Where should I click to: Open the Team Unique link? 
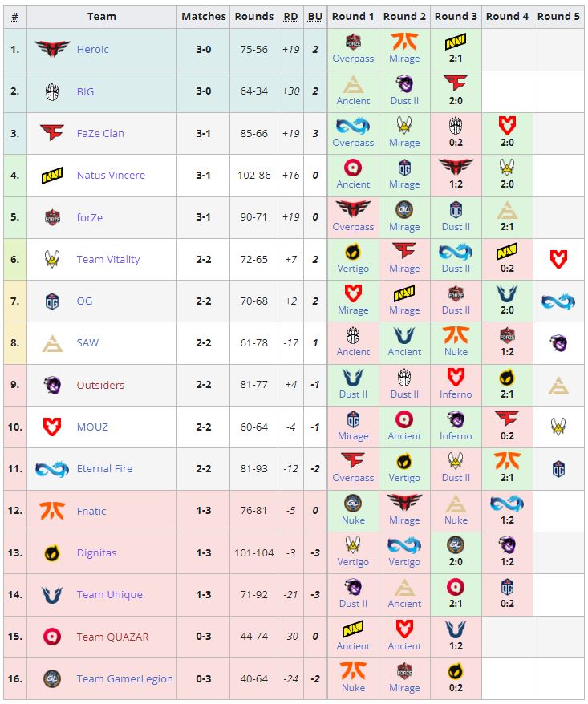click(x=109, y=594)
